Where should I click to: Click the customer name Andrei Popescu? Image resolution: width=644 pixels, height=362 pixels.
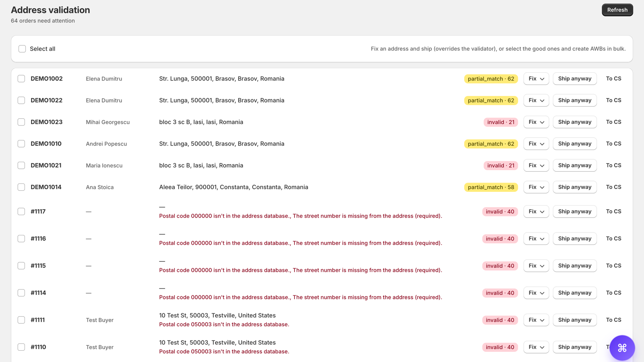tap(106, 144)
